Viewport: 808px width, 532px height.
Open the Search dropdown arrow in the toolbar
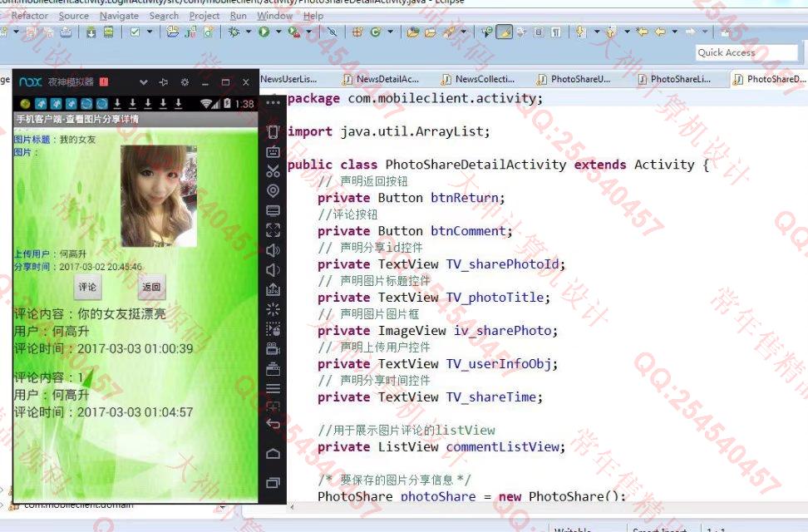click(x=463, y=32)
